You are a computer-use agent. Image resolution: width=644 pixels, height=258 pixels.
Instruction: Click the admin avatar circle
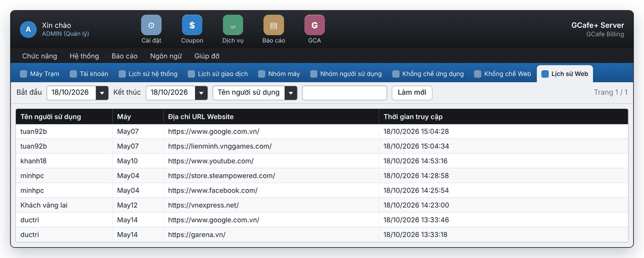point(28,29)
